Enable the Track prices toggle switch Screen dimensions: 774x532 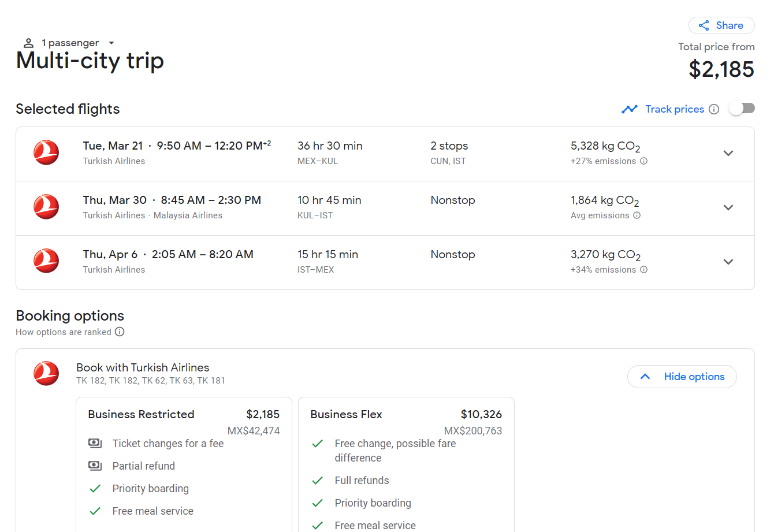(742, 109)
